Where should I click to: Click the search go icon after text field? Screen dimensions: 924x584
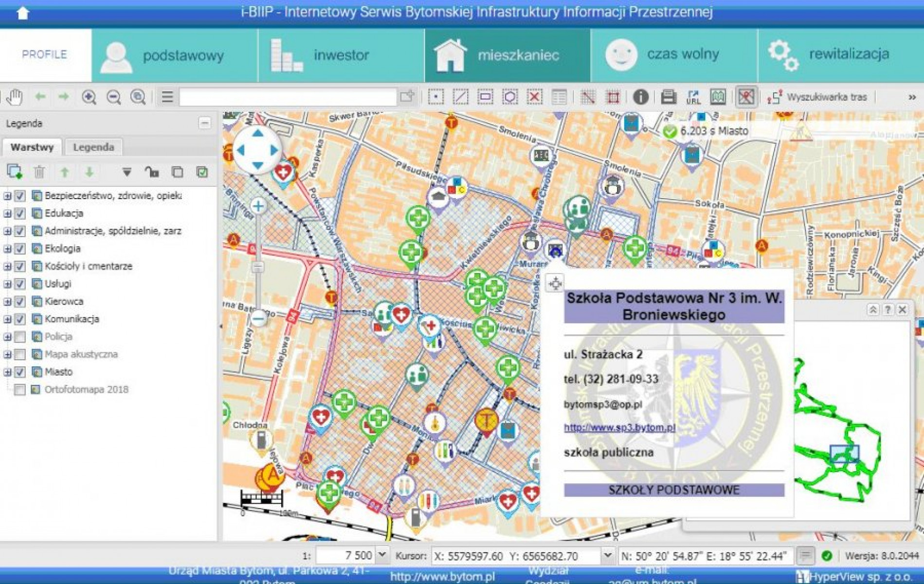[407, 96]
